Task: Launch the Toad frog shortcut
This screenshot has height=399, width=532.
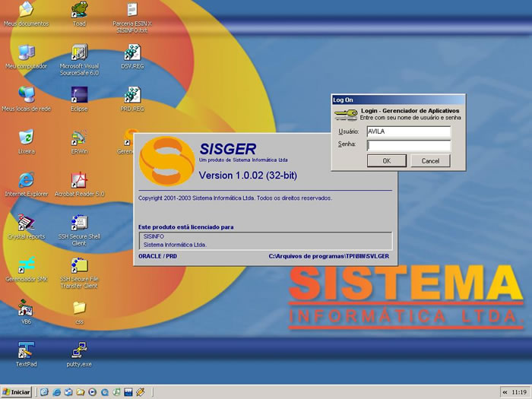Action: point(79,14)
